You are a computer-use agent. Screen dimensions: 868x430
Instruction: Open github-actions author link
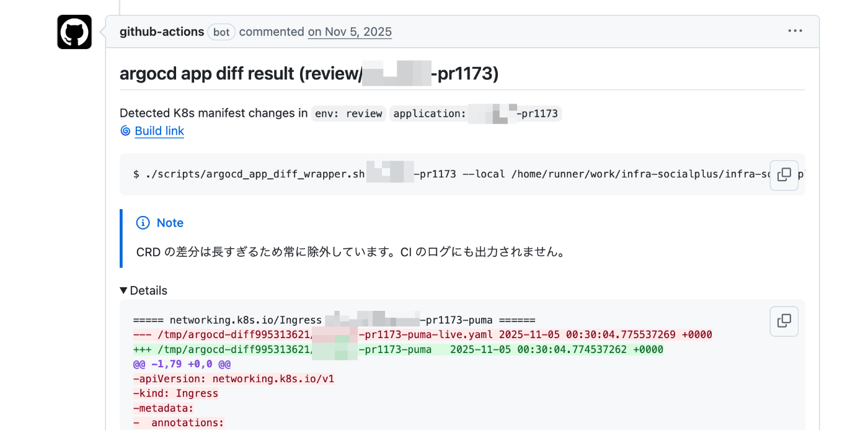click(162, 32)
